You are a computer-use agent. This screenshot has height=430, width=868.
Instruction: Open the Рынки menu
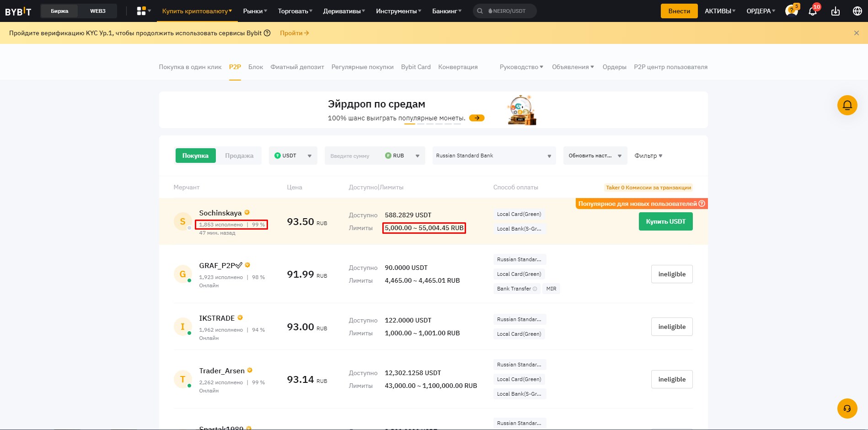255,11
